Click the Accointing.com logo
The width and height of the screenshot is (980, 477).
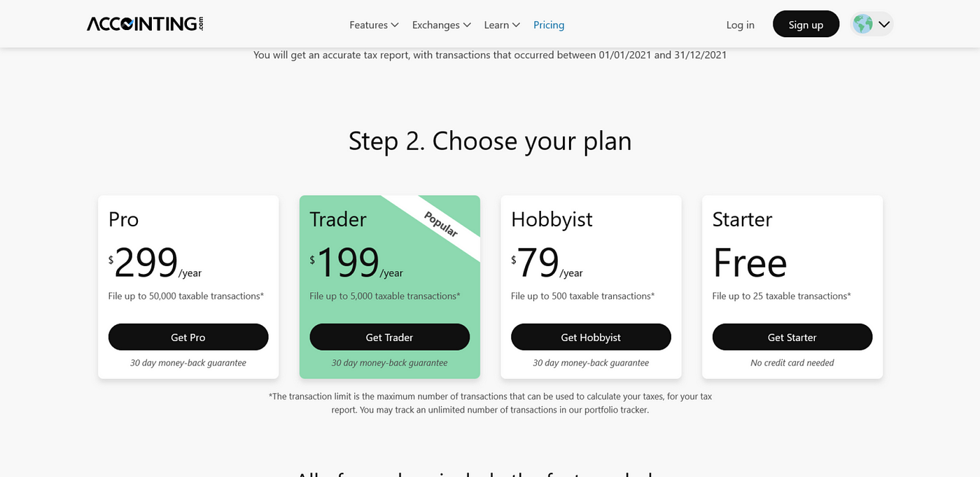pos(145,25)
